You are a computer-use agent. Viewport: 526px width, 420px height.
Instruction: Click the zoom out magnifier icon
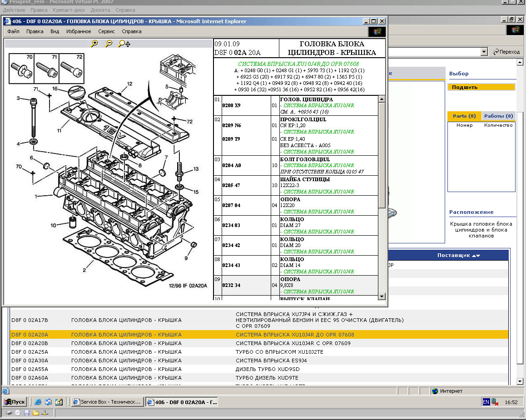[109, 44]
